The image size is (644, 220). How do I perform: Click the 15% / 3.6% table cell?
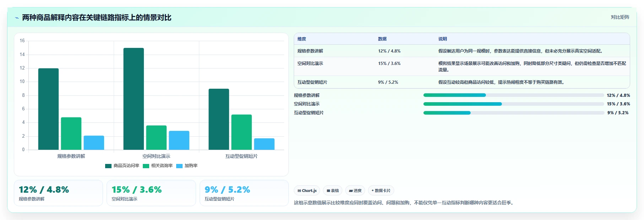(389, 64)
